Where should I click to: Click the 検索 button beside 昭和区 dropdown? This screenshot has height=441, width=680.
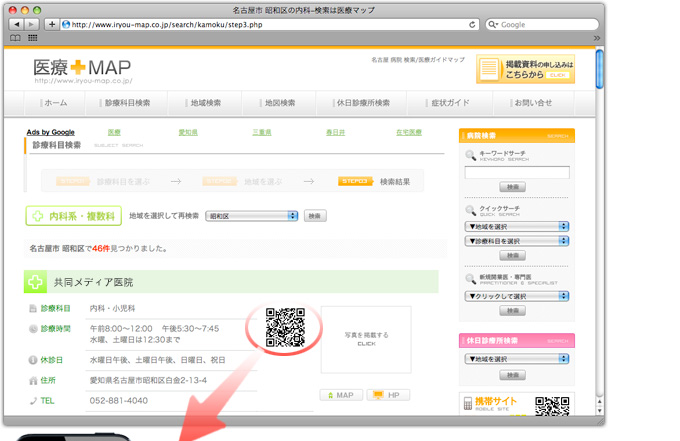315,216
